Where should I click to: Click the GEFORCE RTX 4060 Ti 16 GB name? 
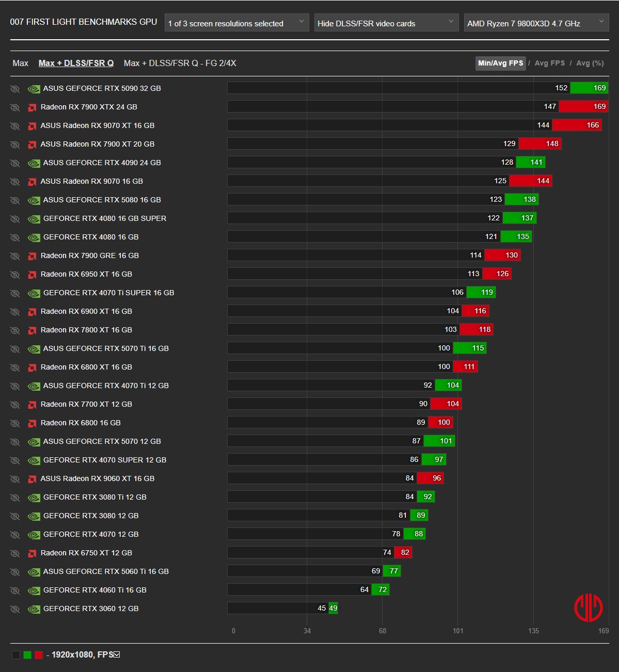pos(95,590)
